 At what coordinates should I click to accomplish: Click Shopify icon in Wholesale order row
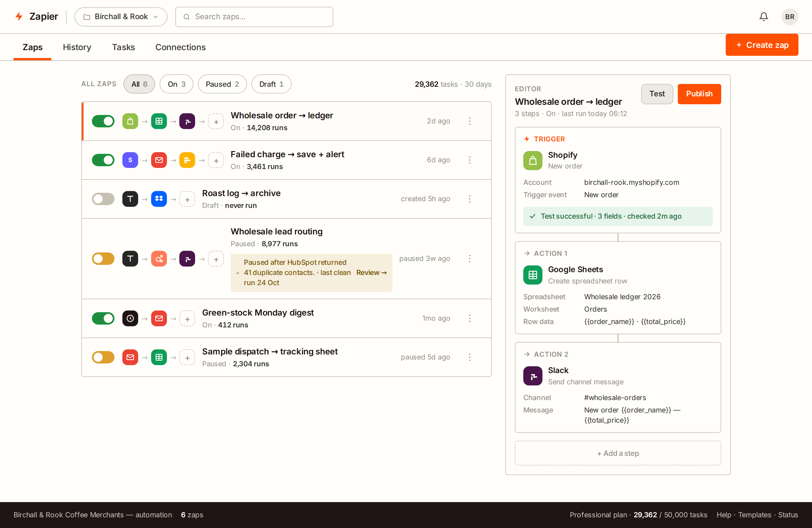pos(130,121)
